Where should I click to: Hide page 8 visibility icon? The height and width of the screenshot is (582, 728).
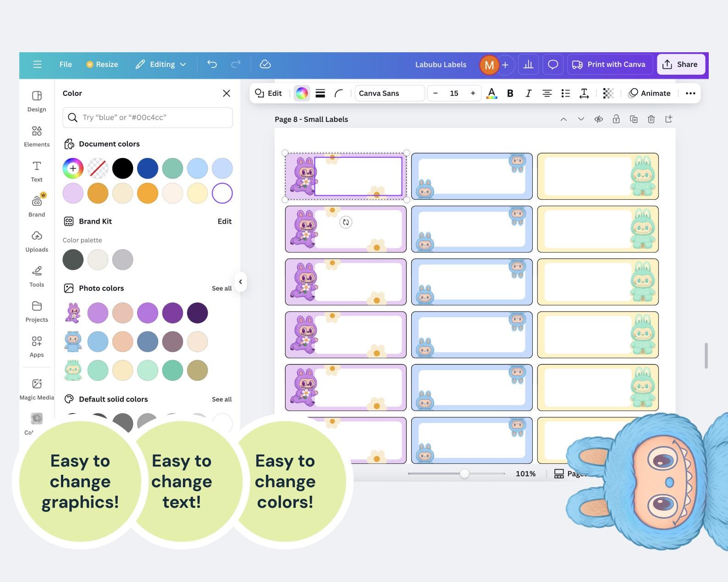(x=598, y=119)
